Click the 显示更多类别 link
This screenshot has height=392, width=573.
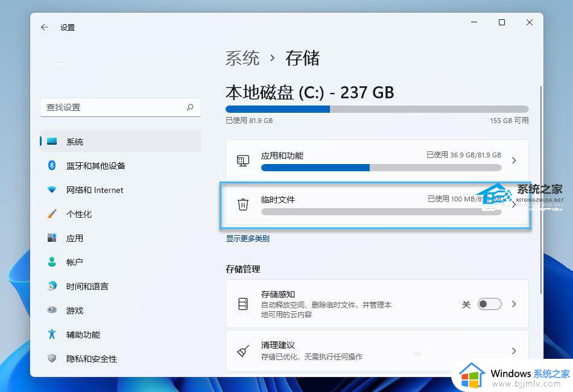pyautogui.click(x=247, y=239)
